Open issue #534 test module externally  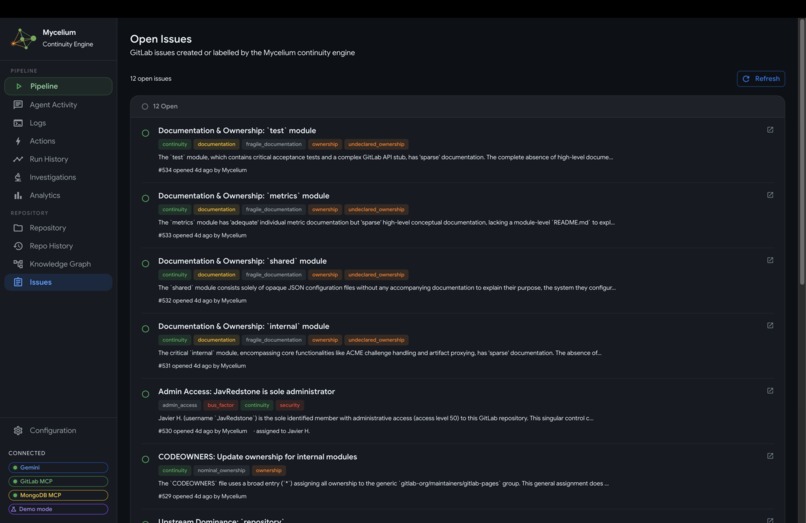[770, 130]
